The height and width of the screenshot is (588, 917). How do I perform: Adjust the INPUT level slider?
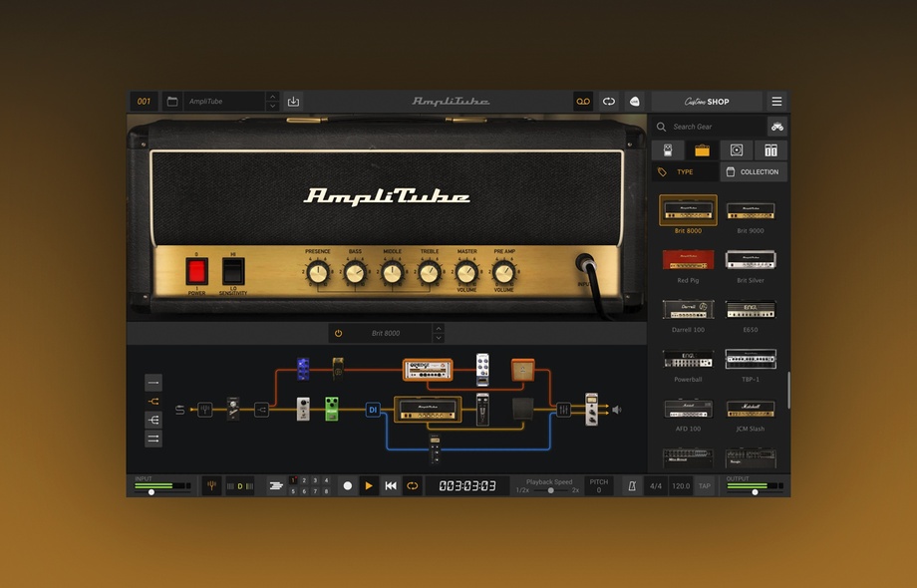click(x=152, y=492)
